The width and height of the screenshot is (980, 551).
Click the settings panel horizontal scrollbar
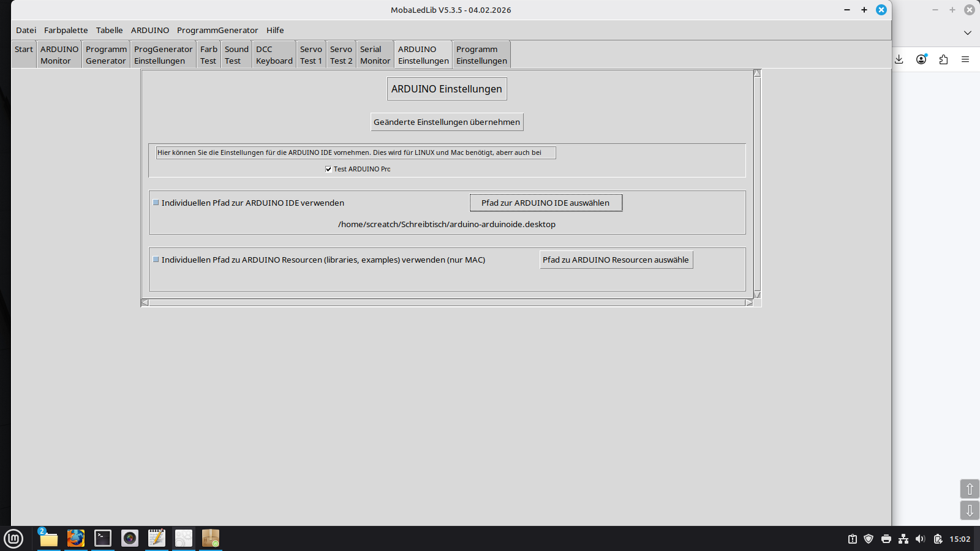pos(447,302)
